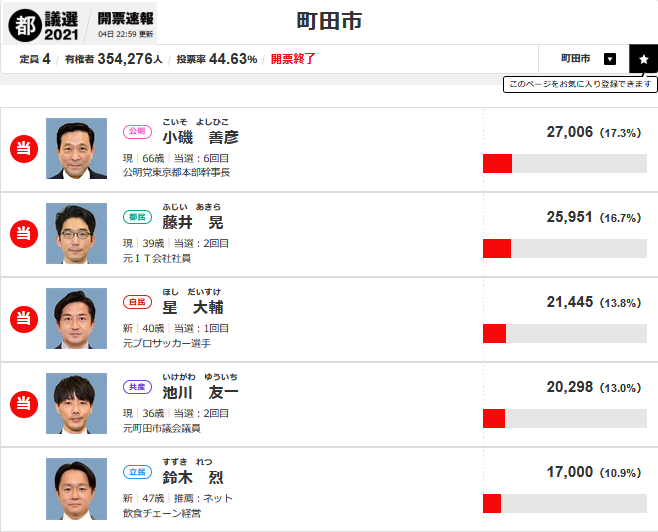This screenshot has height=532, width=658.
Task: Click the 町田市 page title
Action: (x=329, y=20)
